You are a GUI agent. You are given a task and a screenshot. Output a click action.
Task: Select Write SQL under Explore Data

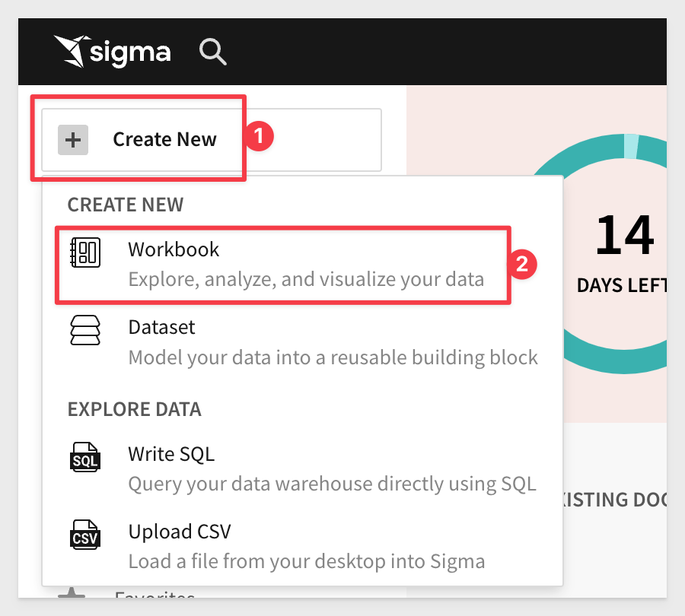[171, 454]
